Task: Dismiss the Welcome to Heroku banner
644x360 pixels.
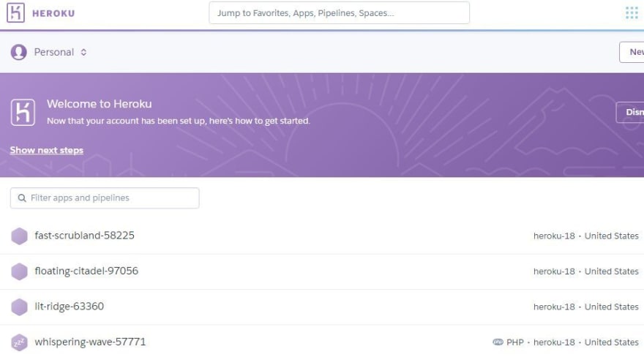Action: click(x=631, y=112)
